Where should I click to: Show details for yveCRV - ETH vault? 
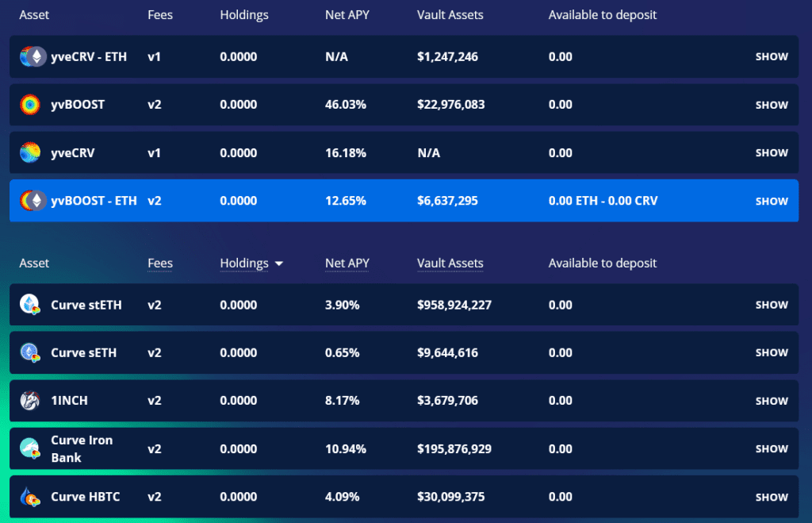pos(772,56)
